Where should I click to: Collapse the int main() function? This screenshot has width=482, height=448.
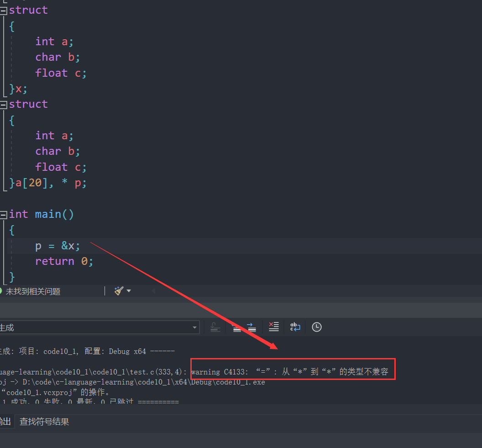[x=3, y=215]
